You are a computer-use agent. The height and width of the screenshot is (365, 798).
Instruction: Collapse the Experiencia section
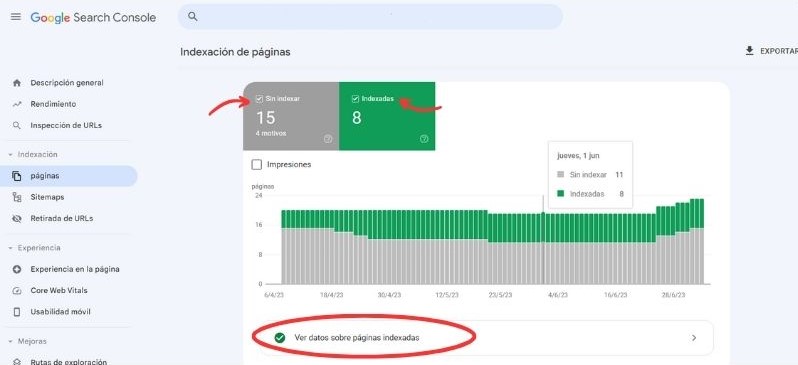tap(10, 248)
